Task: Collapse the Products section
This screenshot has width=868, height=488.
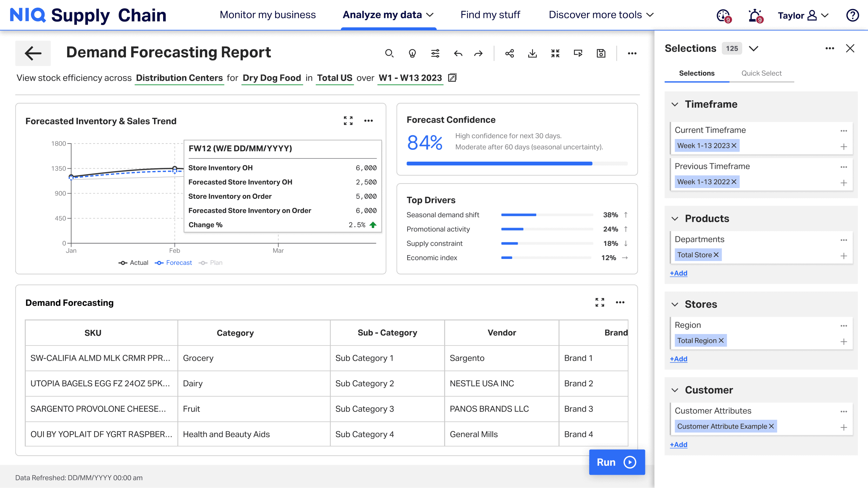Action: (x=675, y=219)
